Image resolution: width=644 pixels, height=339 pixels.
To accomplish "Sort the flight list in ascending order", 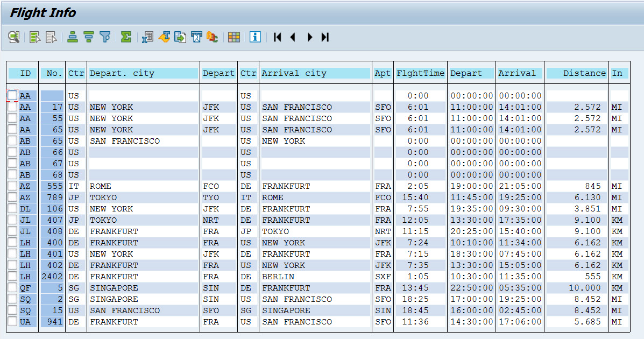I will 72,37.
